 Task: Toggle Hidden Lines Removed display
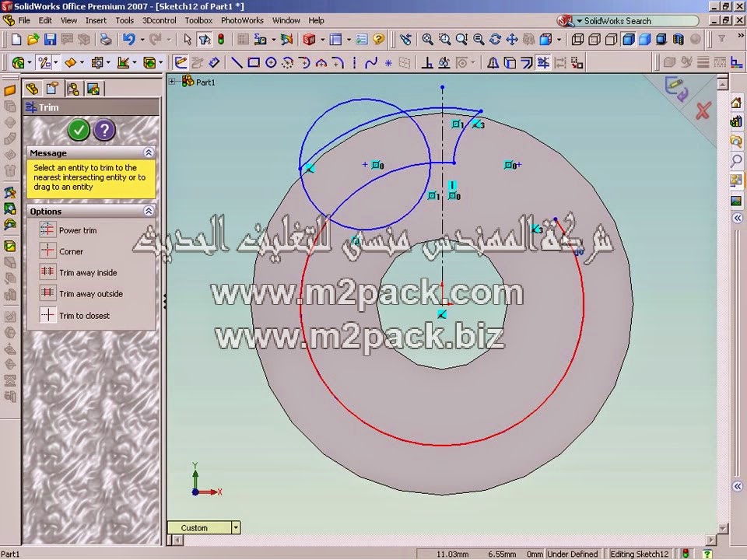(x=612, y=40)
